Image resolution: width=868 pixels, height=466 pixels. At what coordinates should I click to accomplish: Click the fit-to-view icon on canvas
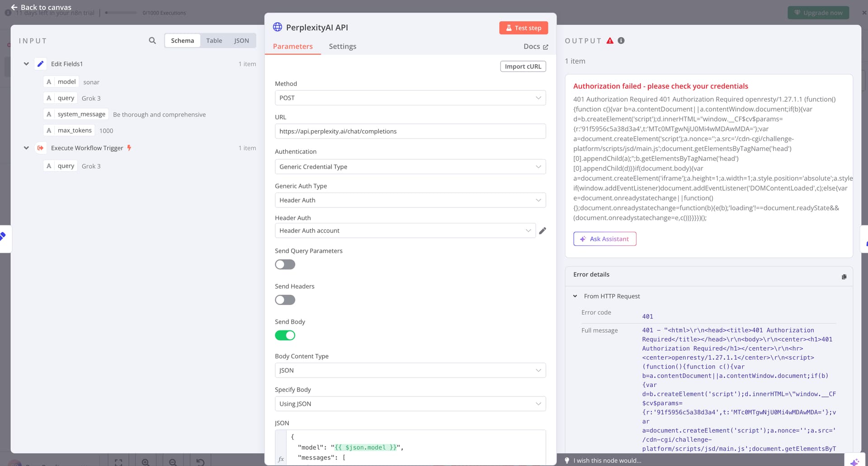click(x=118, y=462)
